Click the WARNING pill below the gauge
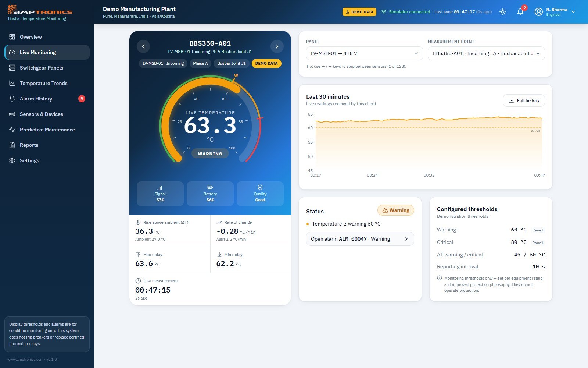Screen dimensions: 588x368 pyautogui.click(x=210, y=154)
